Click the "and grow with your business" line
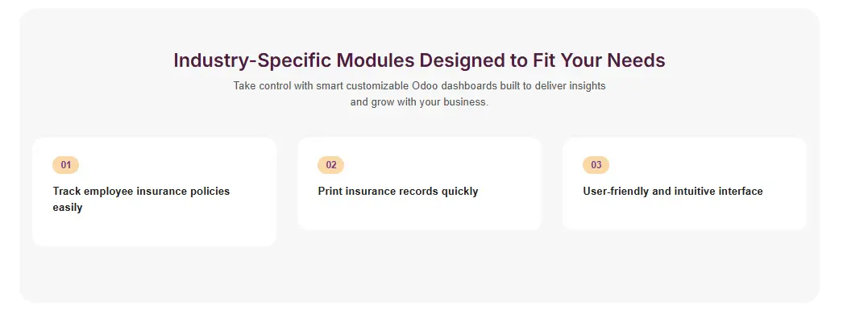The width and height of the screenshot is (868, 322). [x=419, y=102]
